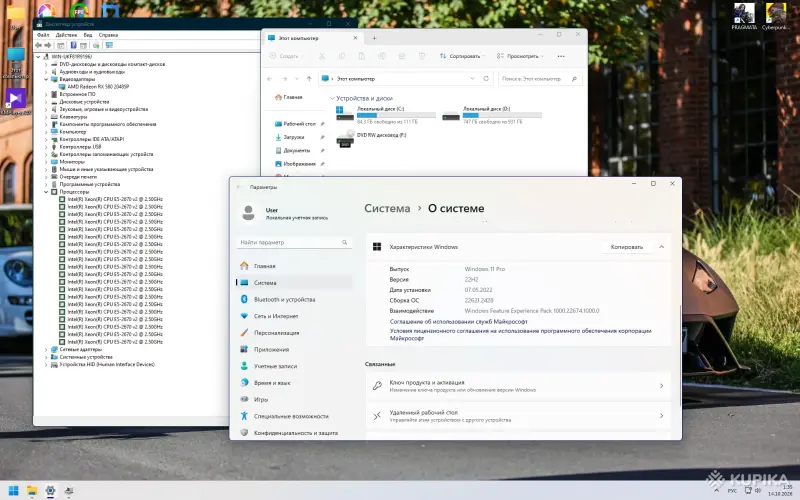Collapse the Видеоадаптеры node in Device Manager
Viewport: 800px width, 500px height.
[46, 80]
